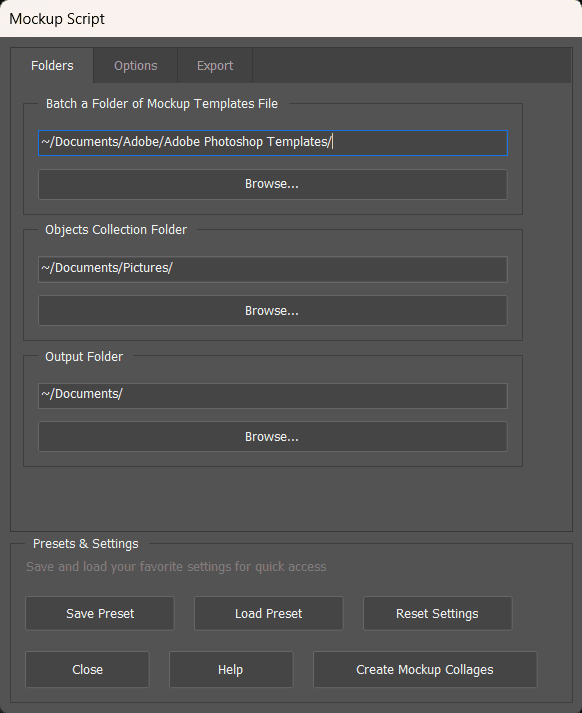Click the 'Save and load your favorite settings' hint

pos(176,567)
